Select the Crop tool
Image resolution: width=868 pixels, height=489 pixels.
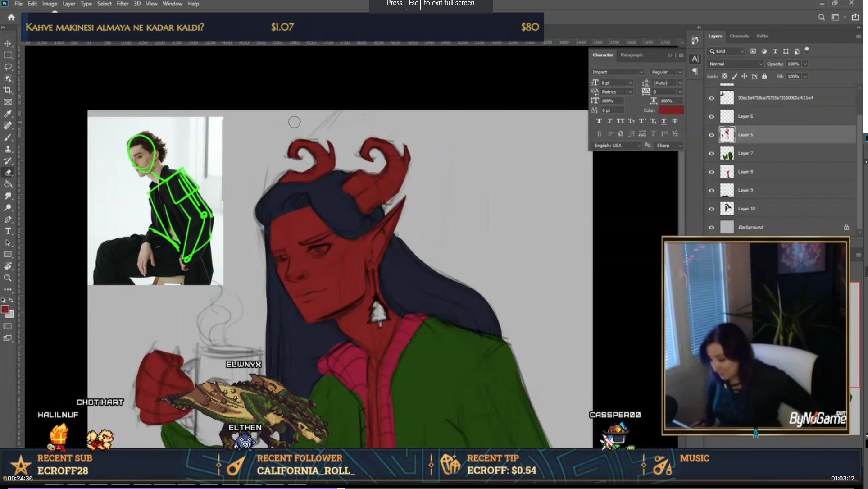[x=8, y=91]
